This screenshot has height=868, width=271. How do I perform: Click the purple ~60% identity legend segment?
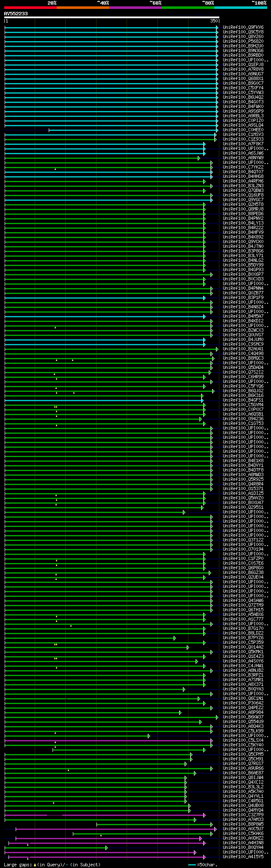(135, 8)
